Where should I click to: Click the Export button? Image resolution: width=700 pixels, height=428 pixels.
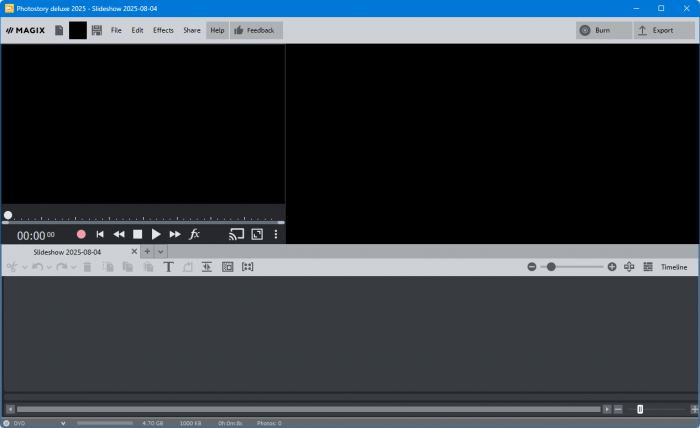click(x=656, y=30)
